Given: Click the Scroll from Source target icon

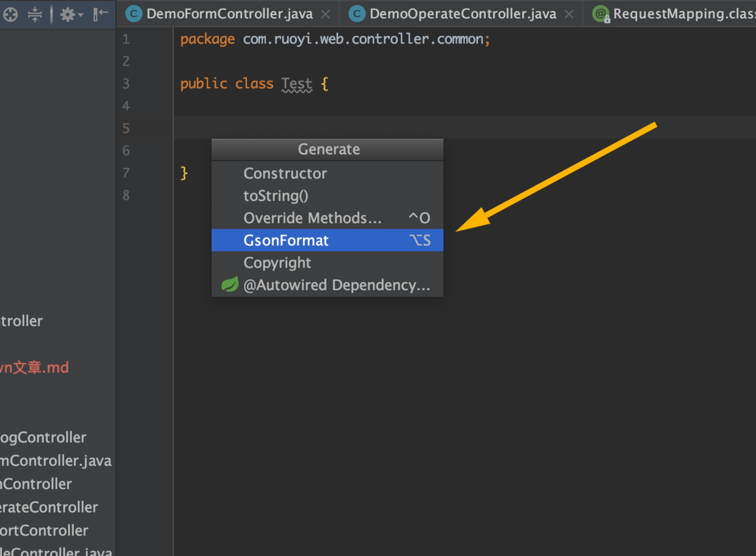Looking at the screenshot, I should tap(10, 15).
